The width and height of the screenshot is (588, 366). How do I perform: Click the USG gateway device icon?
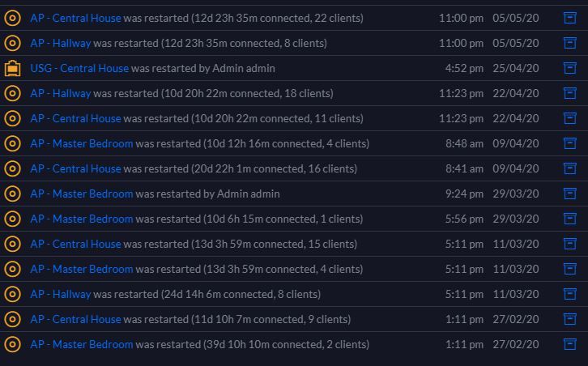click(12, 68)
